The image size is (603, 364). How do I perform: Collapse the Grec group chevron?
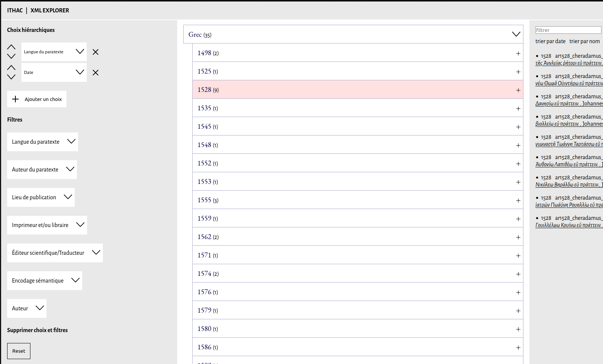tap(516, 34)
